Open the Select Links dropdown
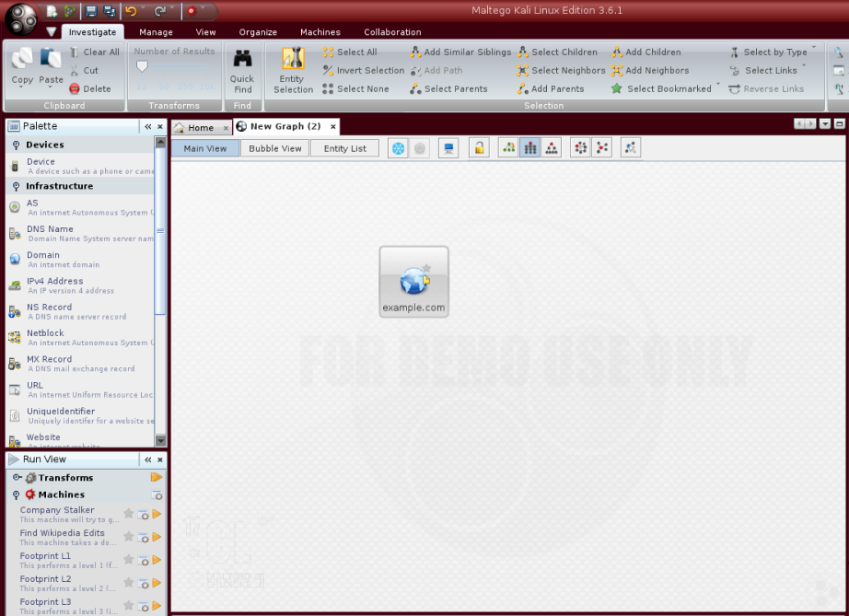Screen dimensions: 849x616 coord(804,66)
